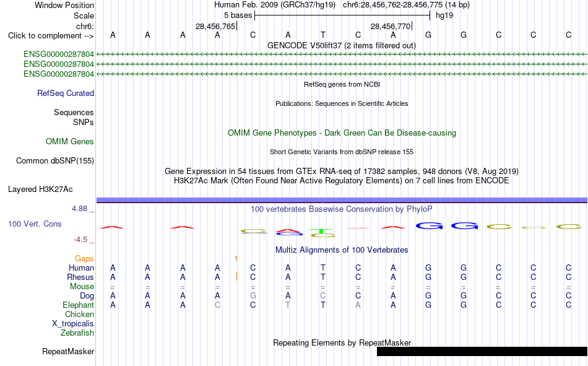
Task: Click the Layered H3K27Ac track label
Action: pyautogui.click(x=40, y=190)
